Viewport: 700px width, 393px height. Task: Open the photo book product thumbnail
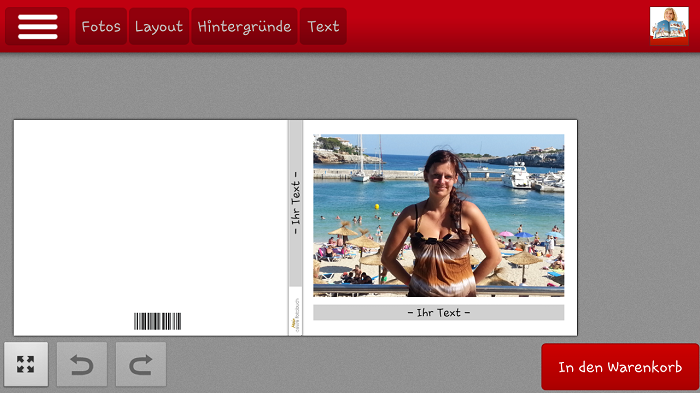coord(669,26)
